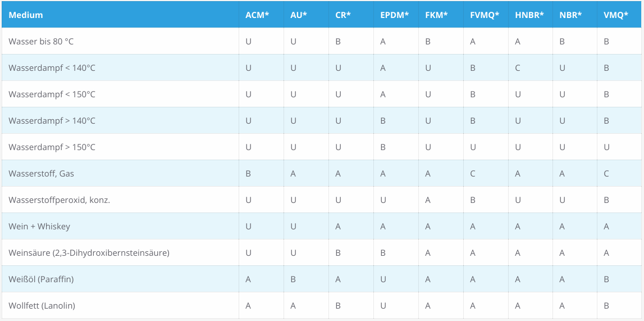The height and width of the screenshot is (321, 644).
Task: Select the Wein + Whiskey row label
Action: 39,227
